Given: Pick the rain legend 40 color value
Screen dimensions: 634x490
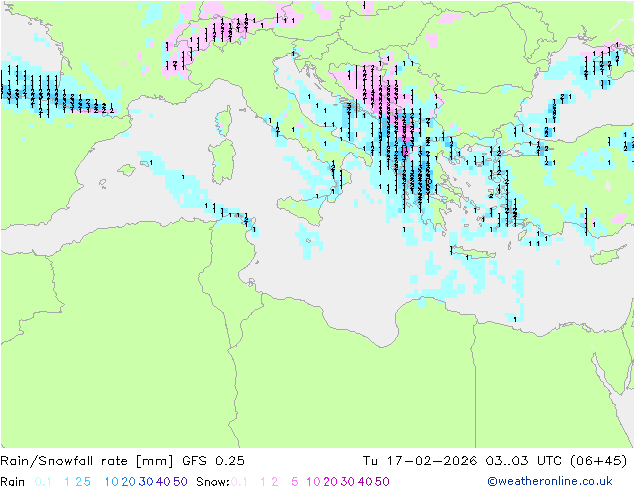Looking at the screenshot, I should 163,482.
